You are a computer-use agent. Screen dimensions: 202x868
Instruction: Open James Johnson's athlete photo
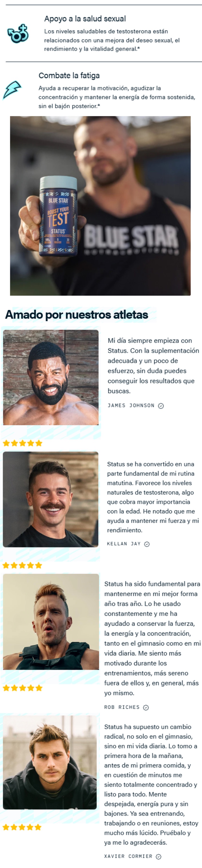(x=51, y=377)
